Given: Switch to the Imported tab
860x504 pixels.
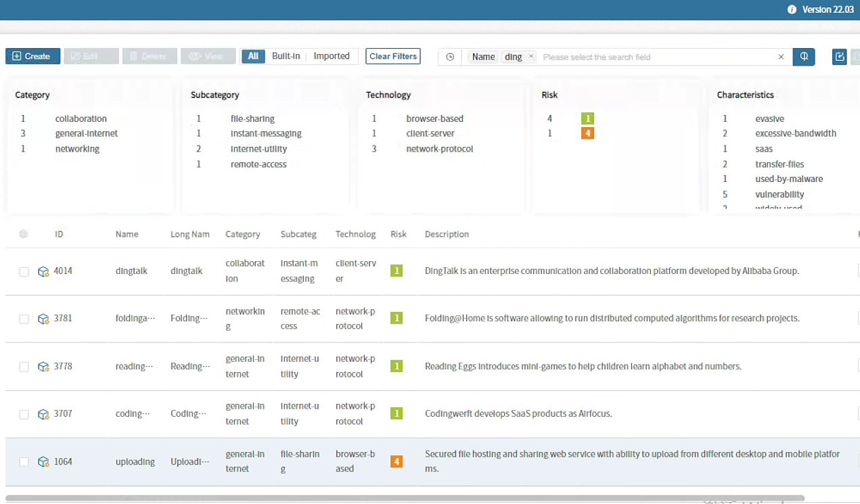Looking at the screenshot, I should click(332, 56).
